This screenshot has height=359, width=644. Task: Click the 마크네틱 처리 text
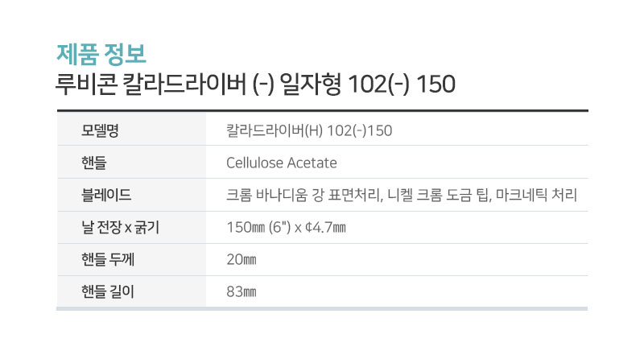coord(536,195)
